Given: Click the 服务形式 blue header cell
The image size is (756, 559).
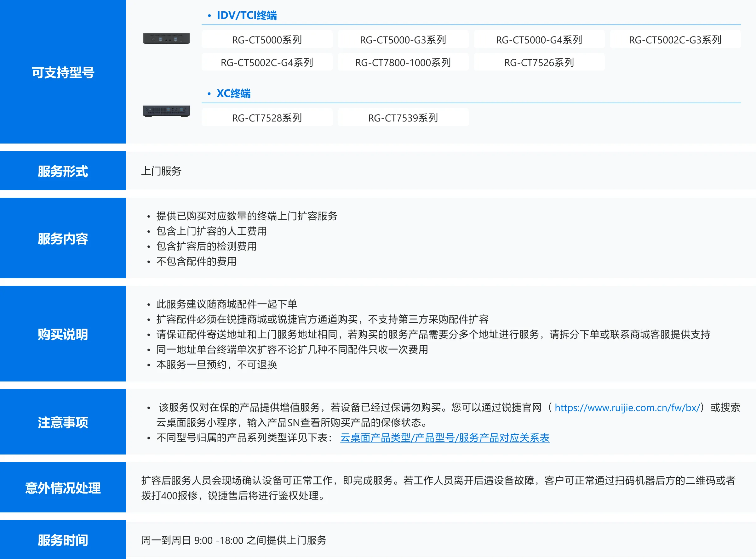Looking at the screenshot, I should coord(63,171).
